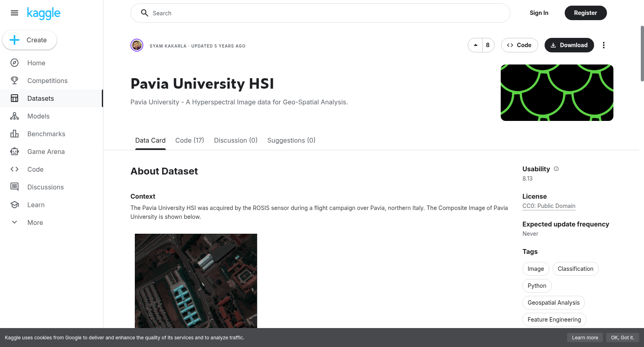Click the Python tag
Viewport: 644px width, 347px height.
coord(537,286)
